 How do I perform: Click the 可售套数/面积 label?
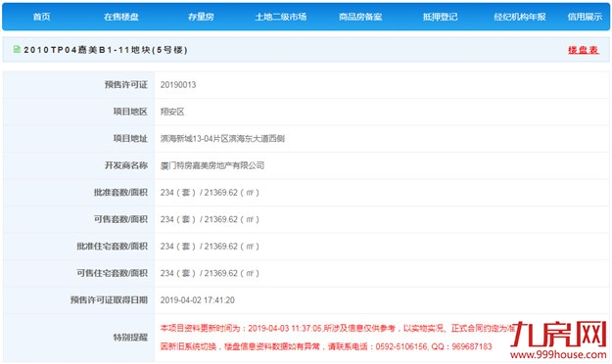click(120, 219)
